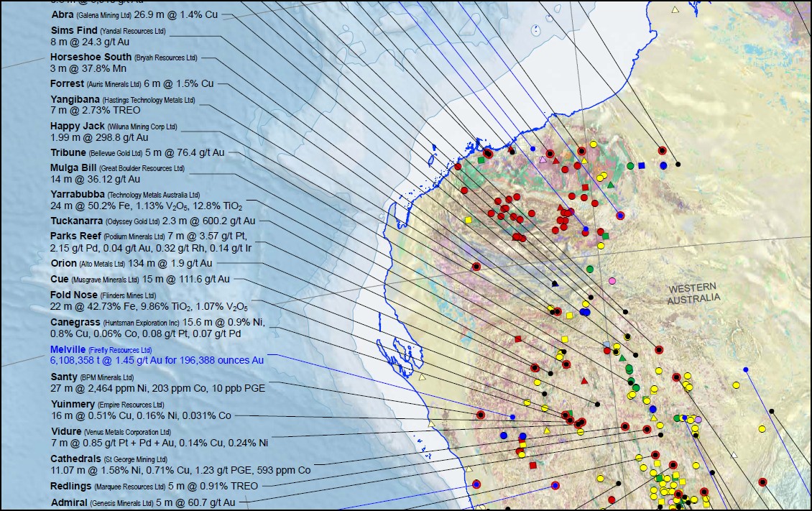
Task: Click the white triangle marker off the west coast
Action: click(x=423, y=377)
